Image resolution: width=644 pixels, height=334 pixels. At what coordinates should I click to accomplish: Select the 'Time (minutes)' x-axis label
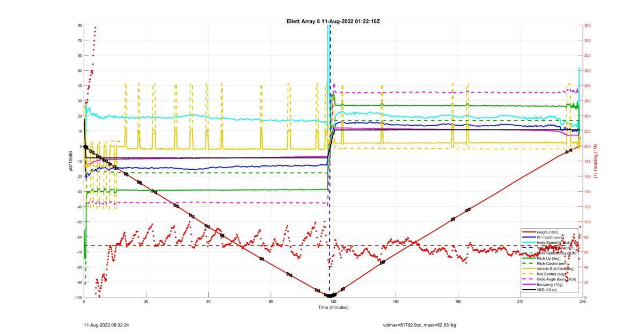333,307
